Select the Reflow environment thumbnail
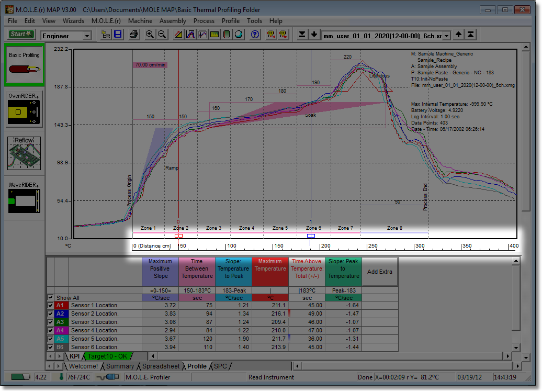Image resolution: width=542 pixels, height=392 pixels. [x=24, y=153]
